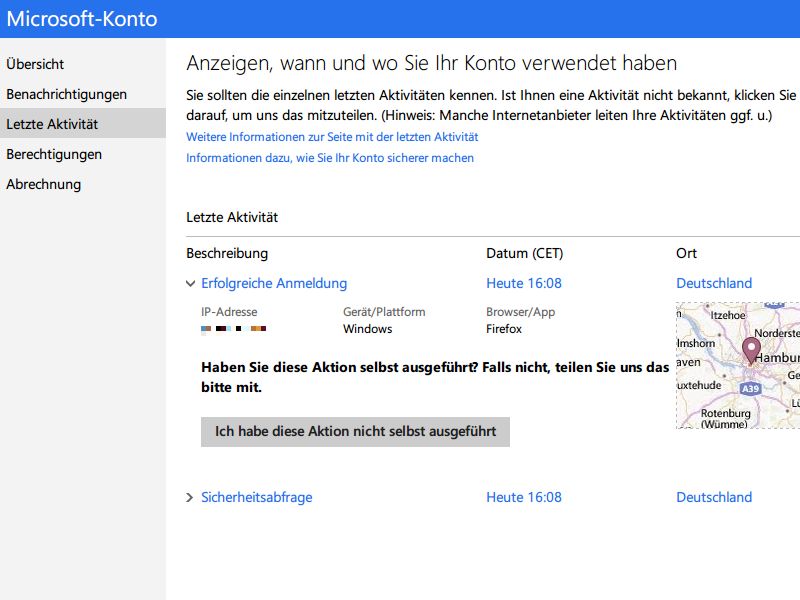Screen dimensions: 800x600
Task: Expand the Sicherheitsabfrage chevron
Action: tap(190, 497)
